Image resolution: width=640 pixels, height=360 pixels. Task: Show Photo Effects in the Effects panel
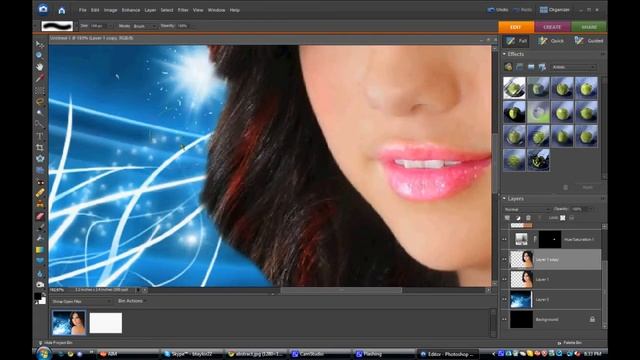coord(531,67)
